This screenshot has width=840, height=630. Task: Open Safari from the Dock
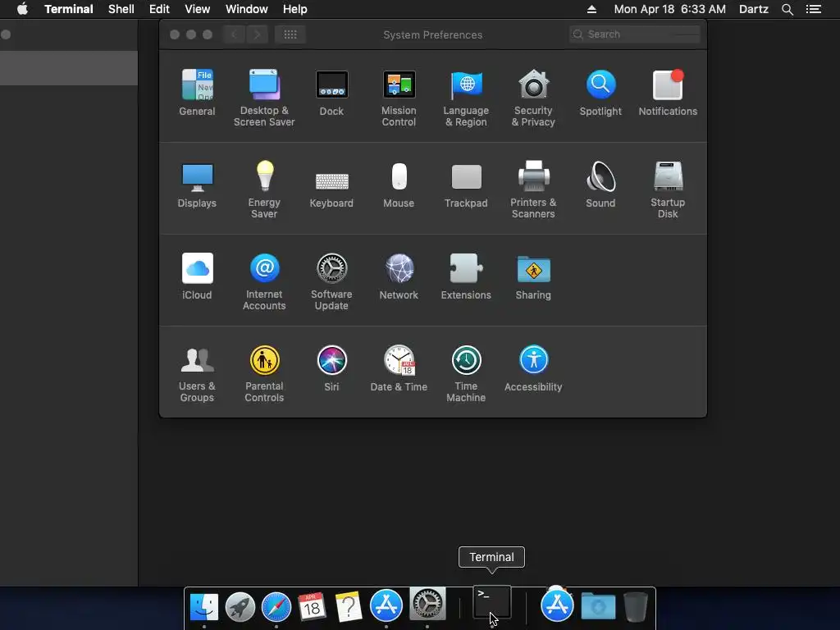coord(276,607)
